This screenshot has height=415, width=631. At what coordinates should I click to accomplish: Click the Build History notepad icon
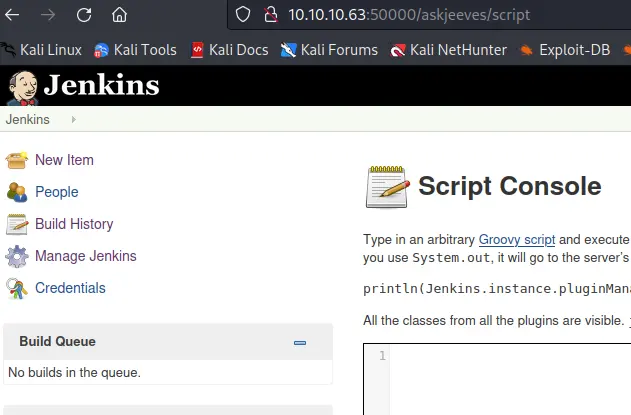click(x=17, y=224)
